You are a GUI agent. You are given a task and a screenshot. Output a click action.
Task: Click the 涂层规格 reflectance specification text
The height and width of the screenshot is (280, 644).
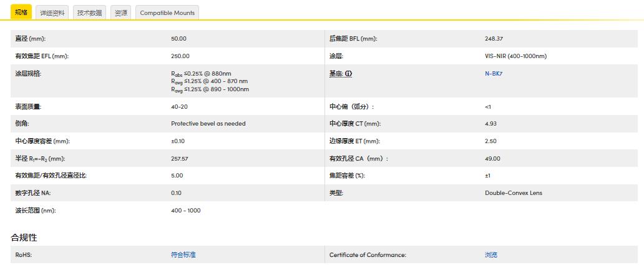(210, 81)
